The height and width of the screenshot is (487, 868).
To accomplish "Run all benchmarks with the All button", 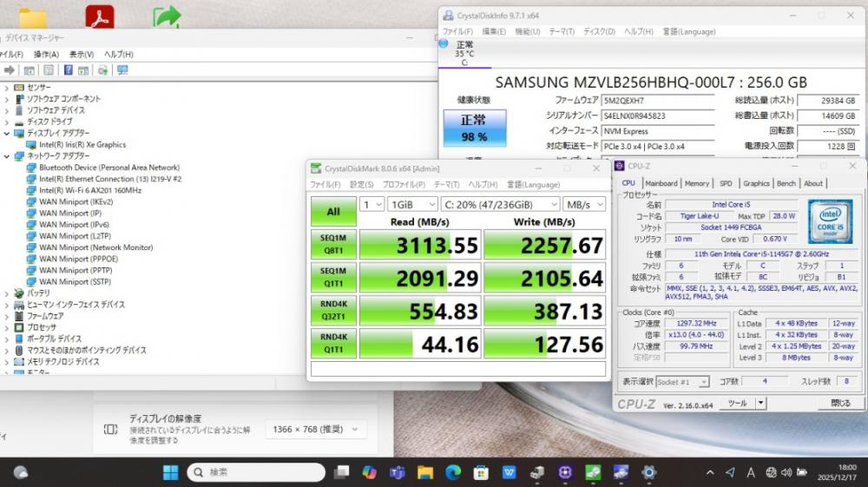I will pyautogui.click(x=333, y=211).
